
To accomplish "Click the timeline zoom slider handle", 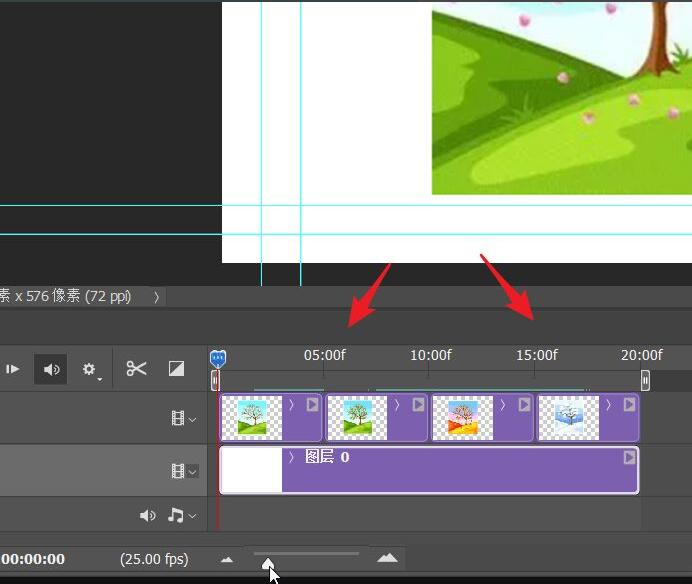I will [268, 564].
